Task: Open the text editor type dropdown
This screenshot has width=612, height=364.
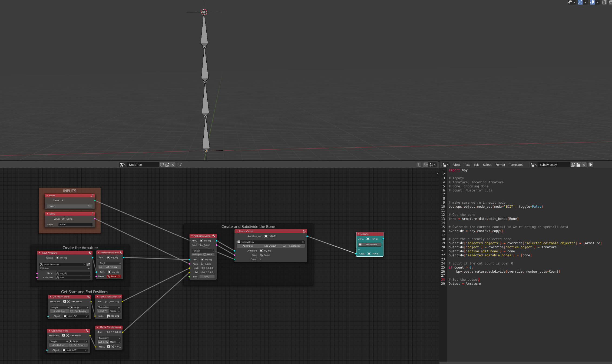Action: [446, 165]
